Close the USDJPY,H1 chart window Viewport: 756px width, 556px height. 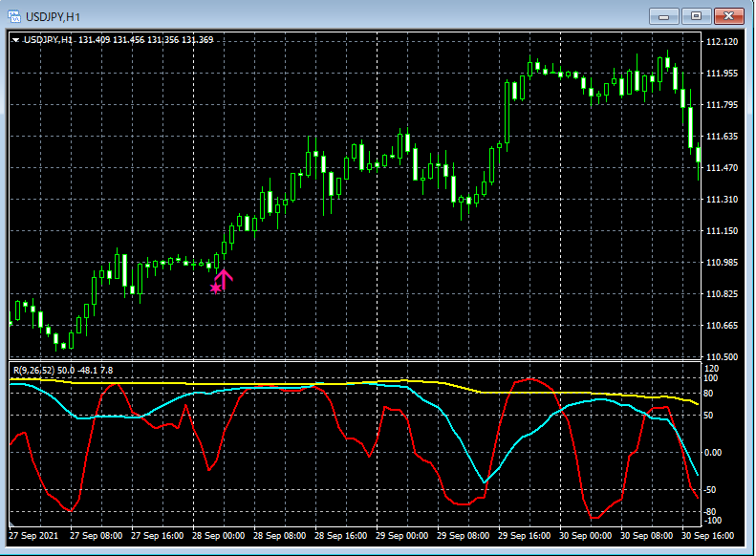point(728,16)
